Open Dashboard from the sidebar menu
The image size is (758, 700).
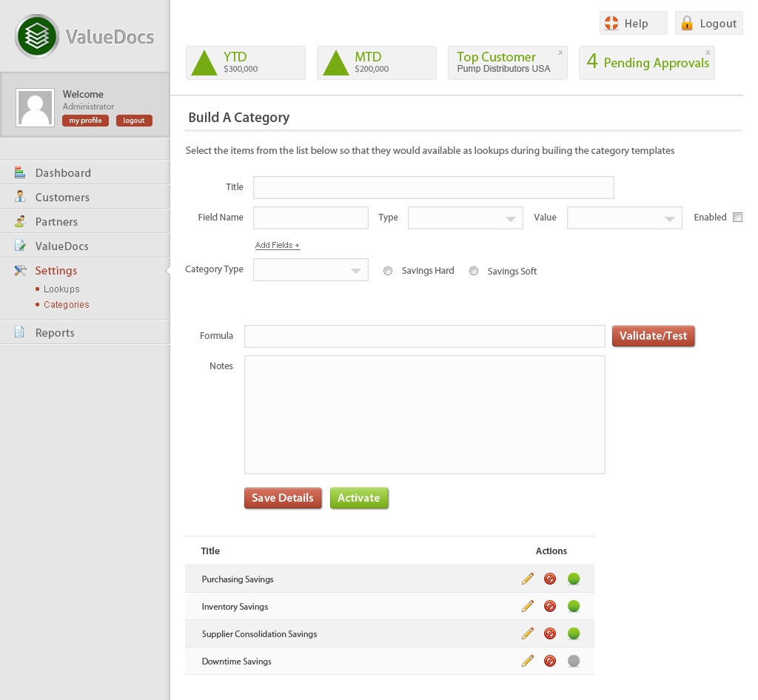tap(63, 173)
